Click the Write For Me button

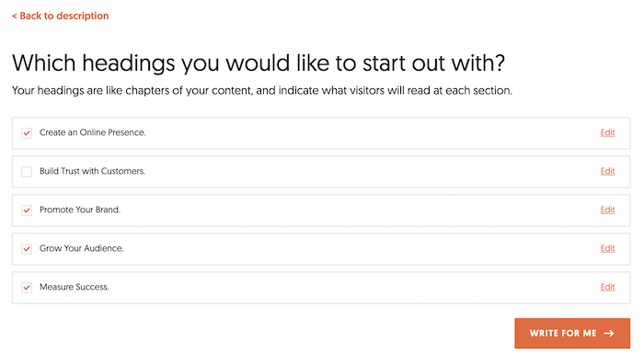tap(572, 333)
